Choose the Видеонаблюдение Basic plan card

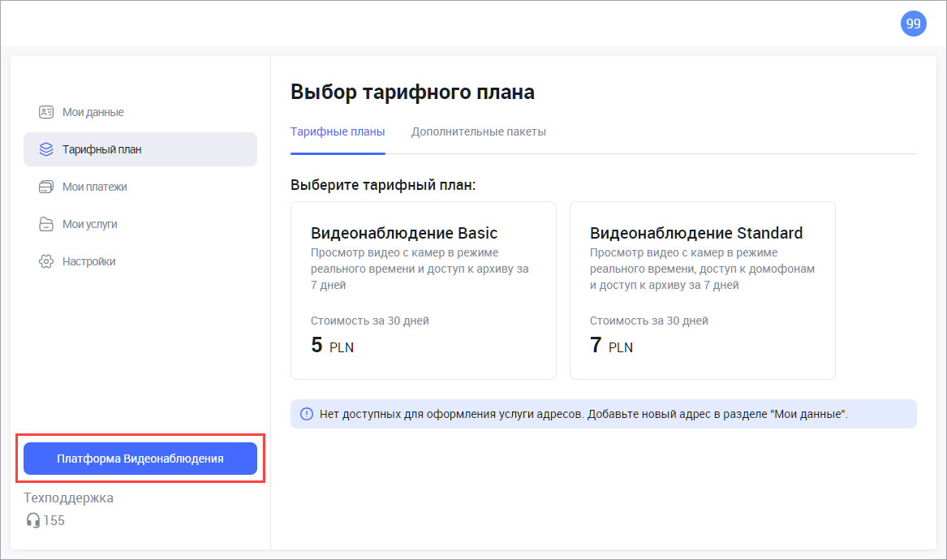(x=423, y=290)
